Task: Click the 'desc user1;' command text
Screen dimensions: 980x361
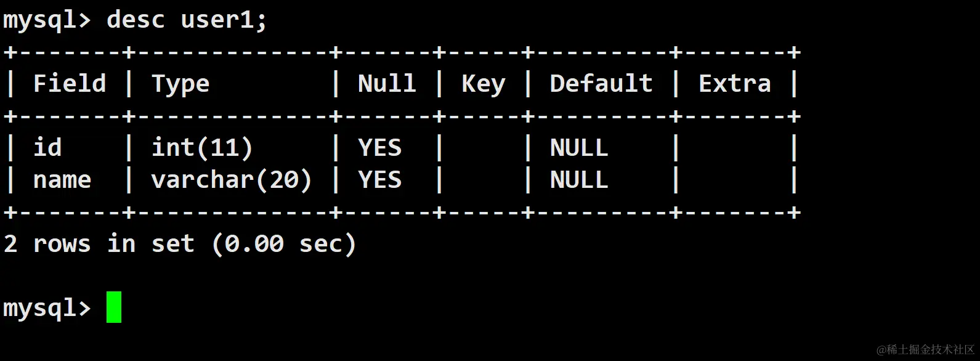Action: (x=187, y=20)
